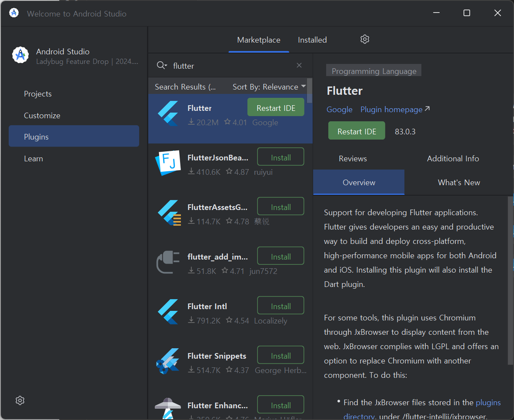This screenshot has height=420, width=514.
Task: Click the description panel scrollbar
Action: [x=510, y=280]
